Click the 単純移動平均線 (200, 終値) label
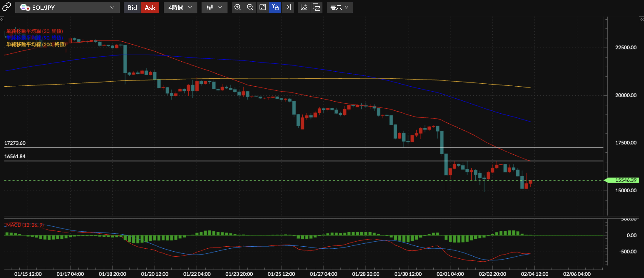The height and width of the screenshot is (278, 644). click(x=36, y=45)
